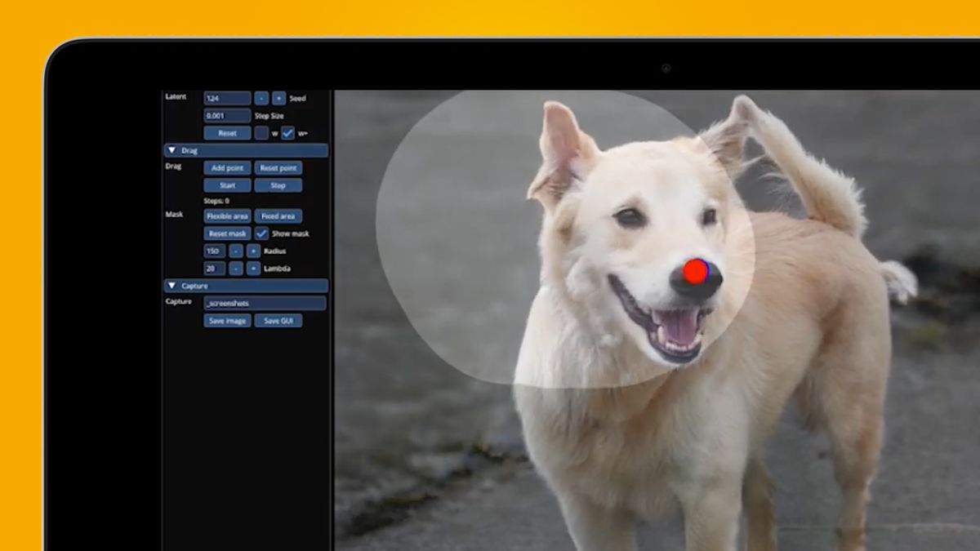This screenshot has width=980, height=551.
Task: Click the Latent Reset button
Action: (227, 133)
